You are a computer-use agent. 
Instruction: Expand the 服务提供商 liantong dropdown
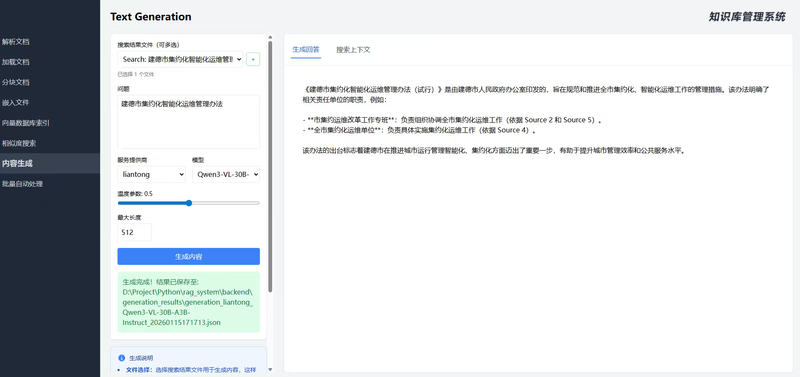(152, 174)
